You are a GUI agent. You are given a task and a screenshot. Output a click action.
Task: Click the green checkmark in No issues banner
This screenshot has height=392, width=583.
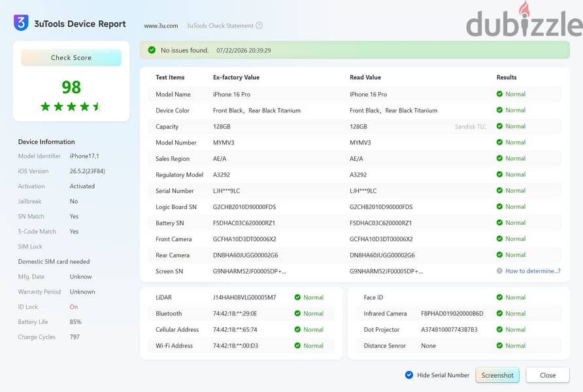(152, 50)
